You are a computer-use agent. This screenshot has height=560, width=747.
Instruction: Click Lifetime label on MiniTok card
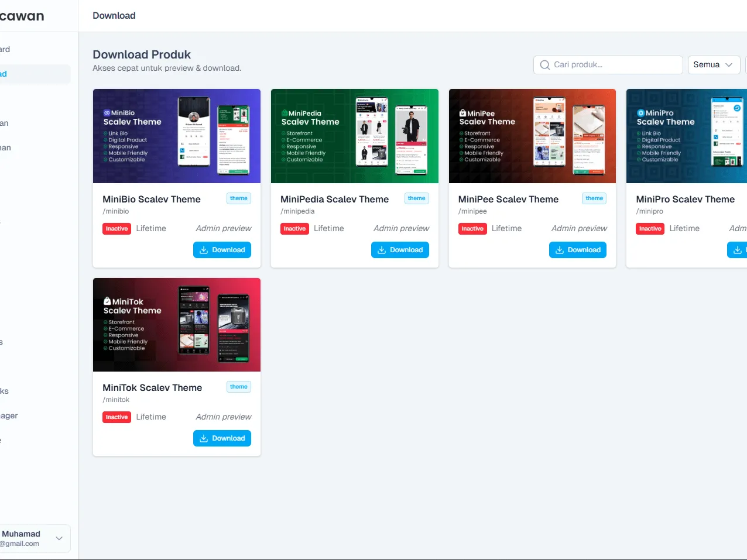point(151,417)
